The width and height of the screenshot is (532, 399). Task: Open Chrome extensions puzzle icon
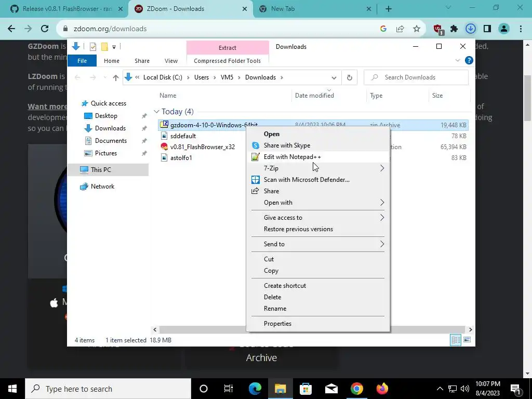[454, 29]
